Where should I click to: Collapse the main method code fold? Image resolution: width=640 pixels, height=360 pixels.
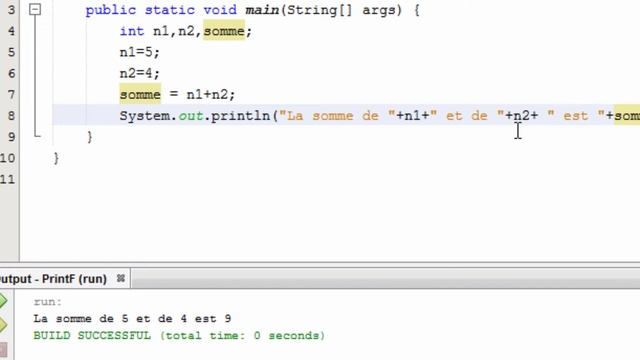click(35, 9)
